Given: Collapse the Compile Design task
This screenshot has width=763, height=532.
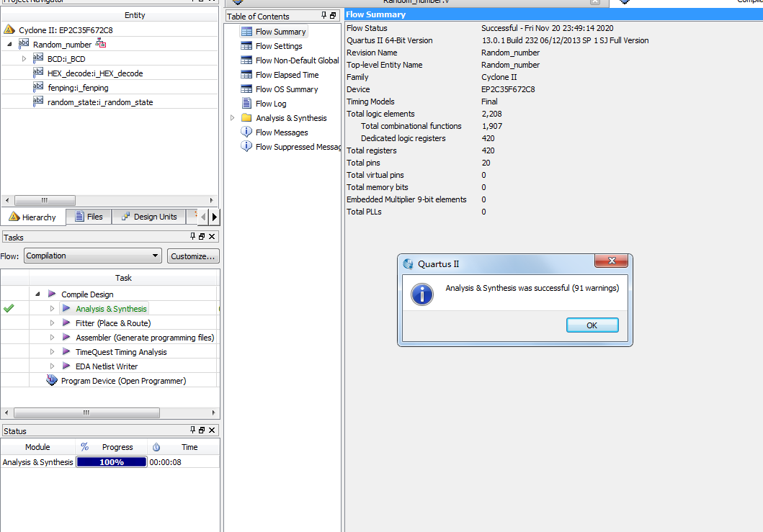Looking at the screenshot, I should coord(38,294).
